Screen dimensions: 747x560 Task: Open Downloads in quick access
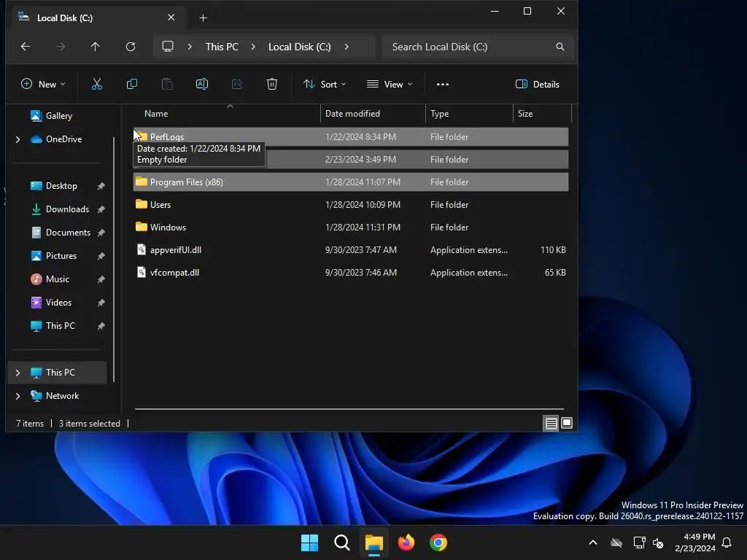pos(66,209)
